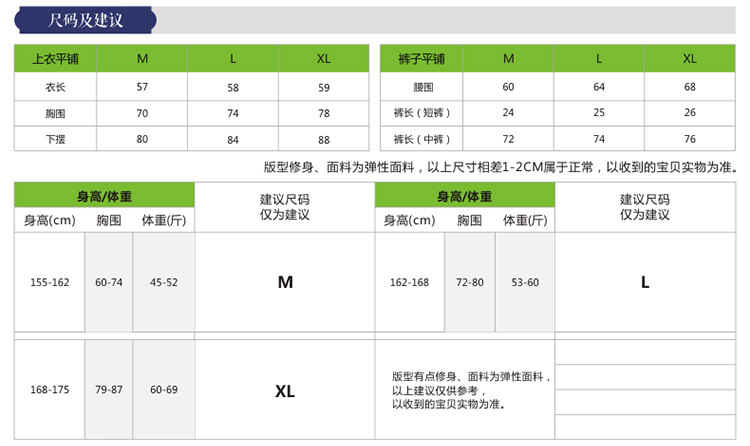The width and height of the screenshot is (750, 446).
Task: Click the 下摆 row label
Action: (x=55, y=139)
